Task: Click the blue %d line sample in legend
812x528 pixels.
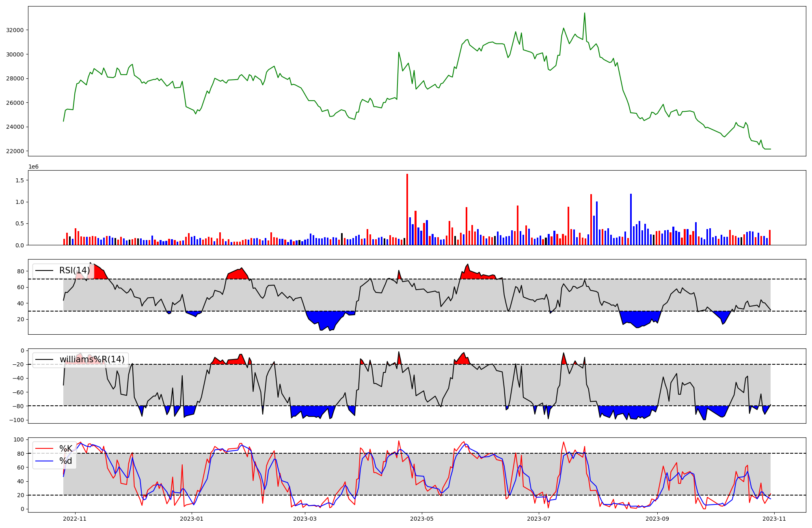Action: tap(44, 461)
